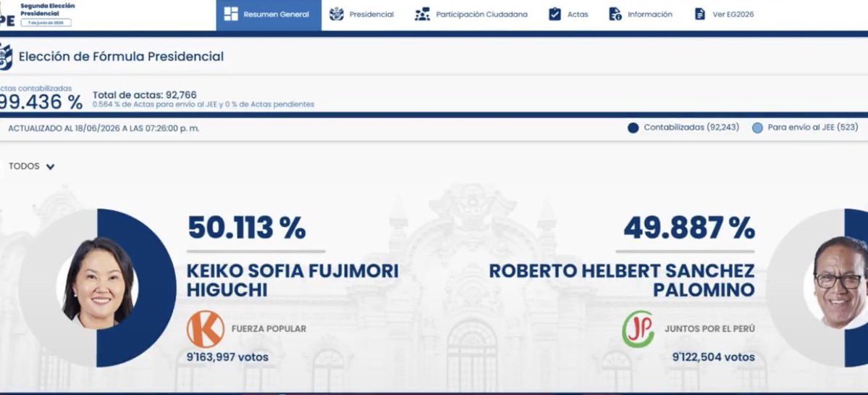Click the Para envío al JEE (523) label
This screenshot has width=868, height=395.
(x=813, y=128)
